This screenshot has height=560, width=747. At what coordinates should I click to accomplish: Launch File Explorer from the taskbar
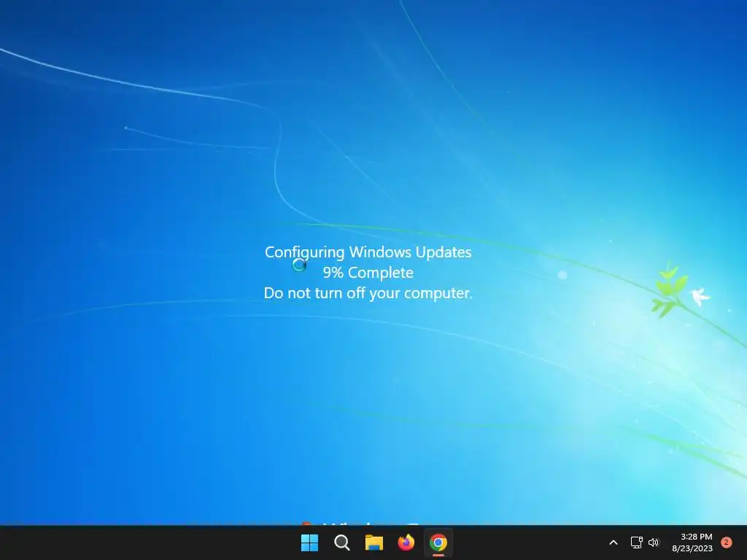pos(374,542)
